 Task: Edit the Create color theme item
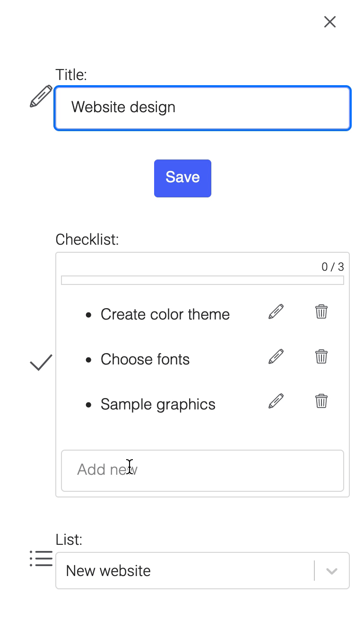(x=276, y=311)
